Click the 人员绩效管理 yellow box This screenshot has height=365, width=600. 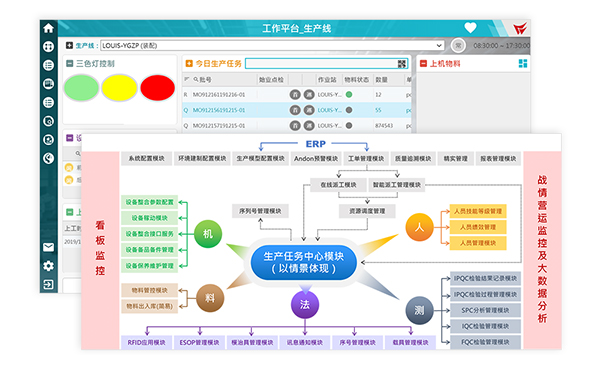pyautogui.click(x=478, y=227)
